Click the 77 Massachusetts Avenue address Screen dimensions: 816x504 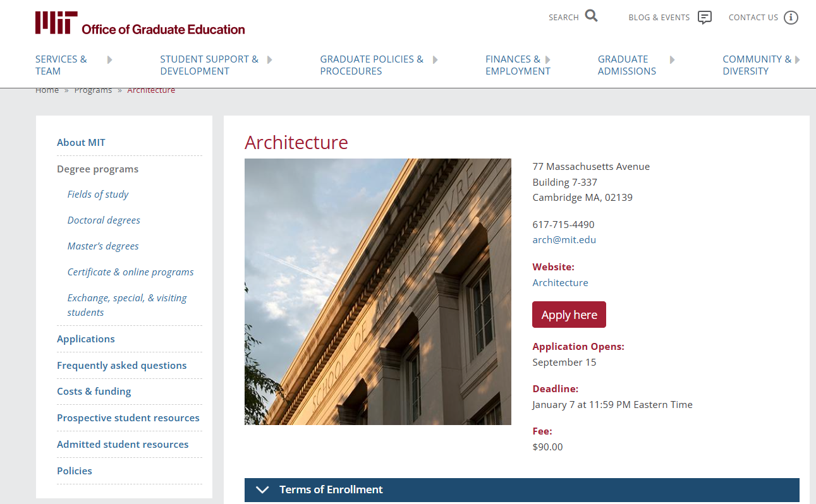point(591,167)
